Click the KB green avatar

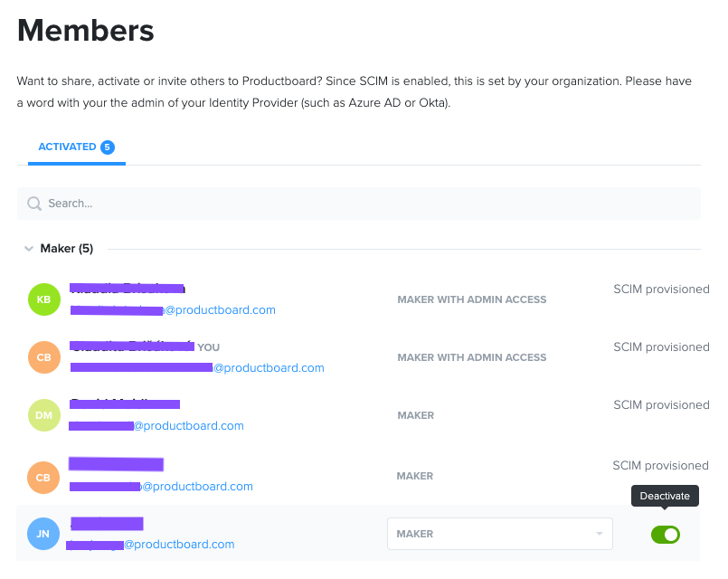coord(44,299)
